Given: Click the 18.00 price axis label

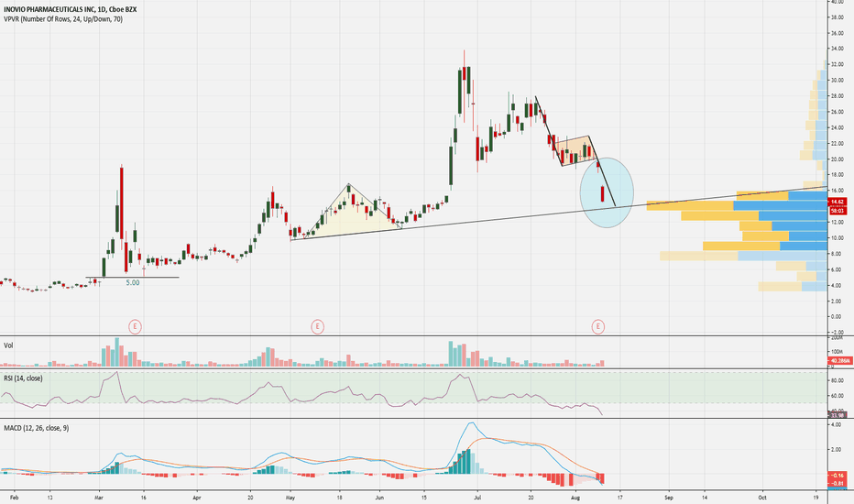Looking at the screenshot, I should tap(838, 175).
